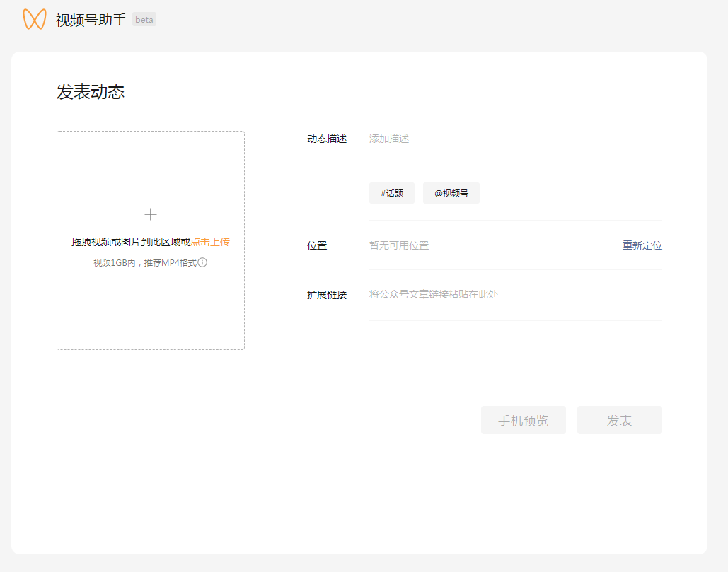Click the plus icon in the upload area
The height and width of the screenshot is (572, 728).
150,214
